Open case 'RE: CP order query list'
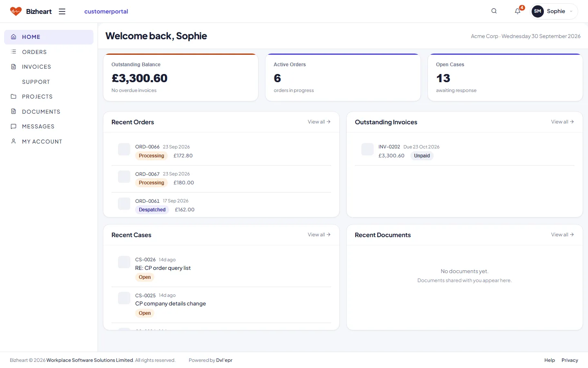The image size is (588, 368). point(163,268)
